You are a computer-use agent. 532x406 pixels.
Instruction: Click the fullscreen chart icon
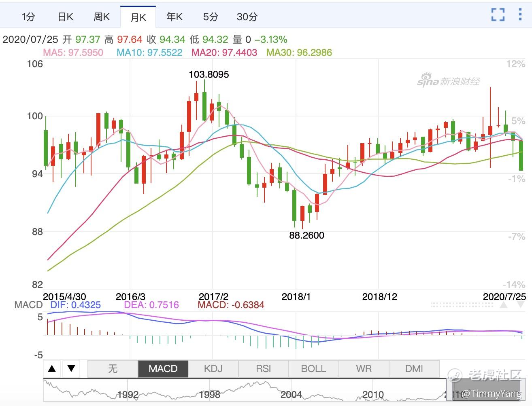pyautogui.click(x=498, y=15)
